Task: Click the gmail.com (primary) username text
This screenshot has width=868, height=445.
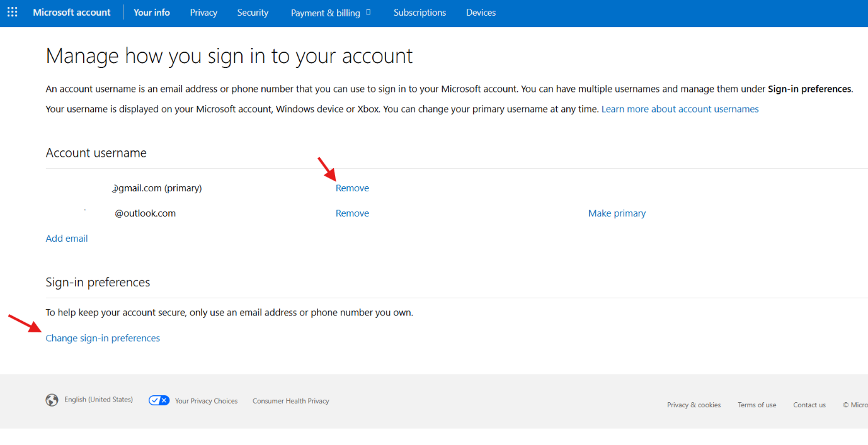Action: coord(157,188)
